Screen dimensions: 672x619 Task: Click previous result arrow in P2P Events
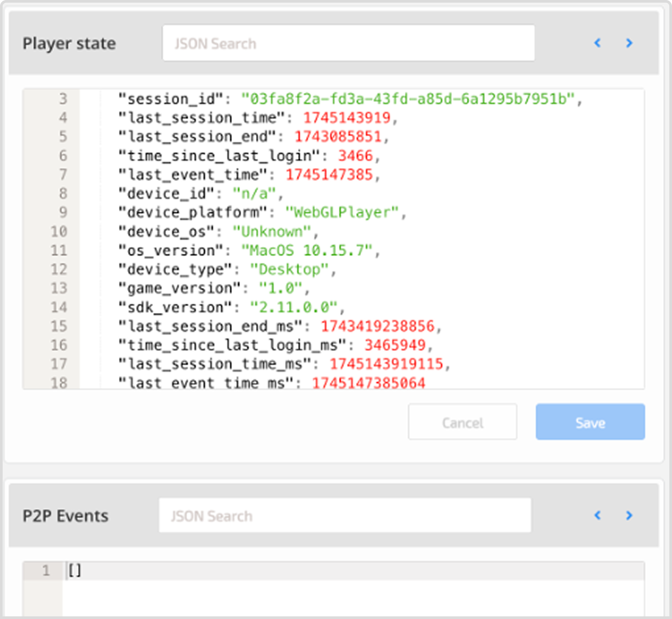pyautogui.click(x=598, y=515)
